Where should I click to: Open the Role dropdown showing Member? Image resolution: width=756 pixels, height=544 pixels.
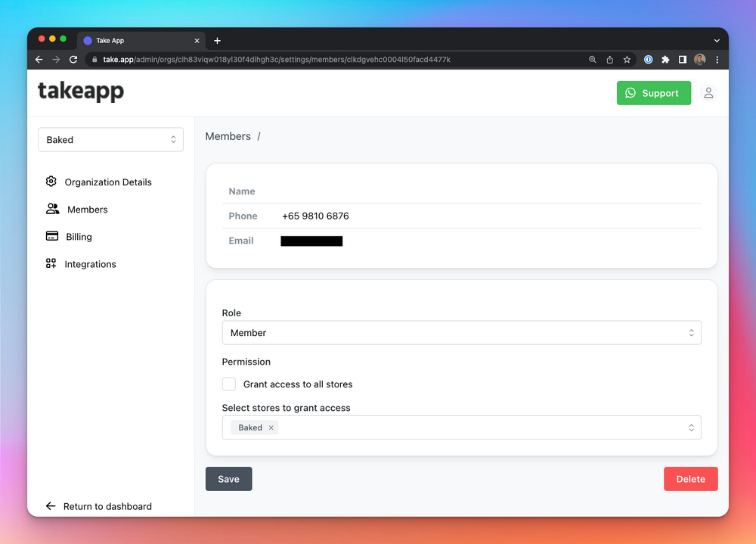coord(461,333)
